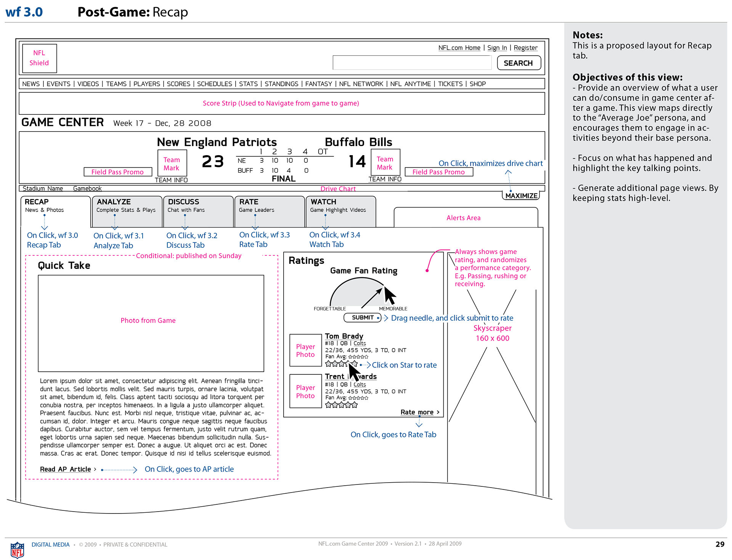Viewport: 732px width, 560px height.
Task: Open TICKETS in the navigation bar
Action: click(x=450, y=84)
